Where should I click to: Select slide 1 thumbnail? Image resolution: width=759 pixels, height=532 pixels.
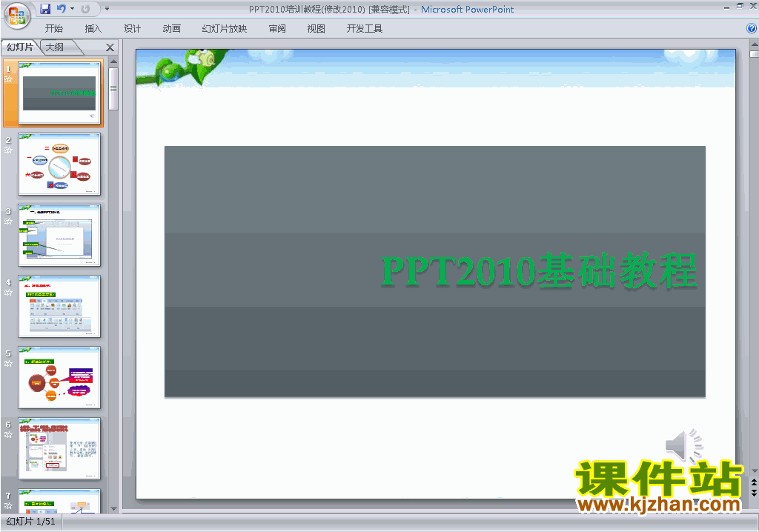click(59, 93)
